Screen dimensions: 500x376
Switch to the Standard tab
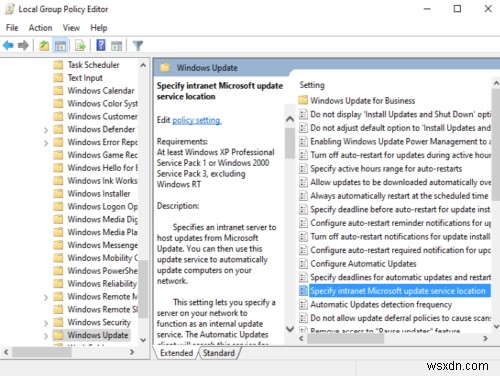219,353
